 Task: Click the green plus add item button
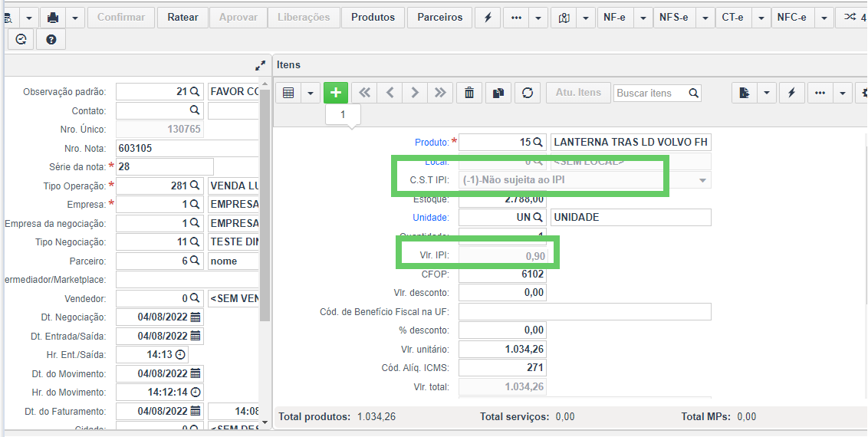(336, 93)
